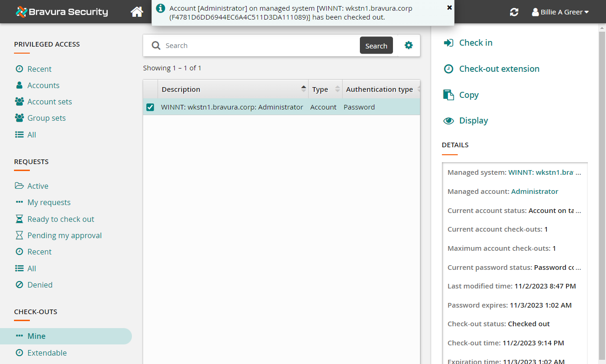Open Billie A Greer user menu
This screenshot has width=606, height=364.
point(560,12)
